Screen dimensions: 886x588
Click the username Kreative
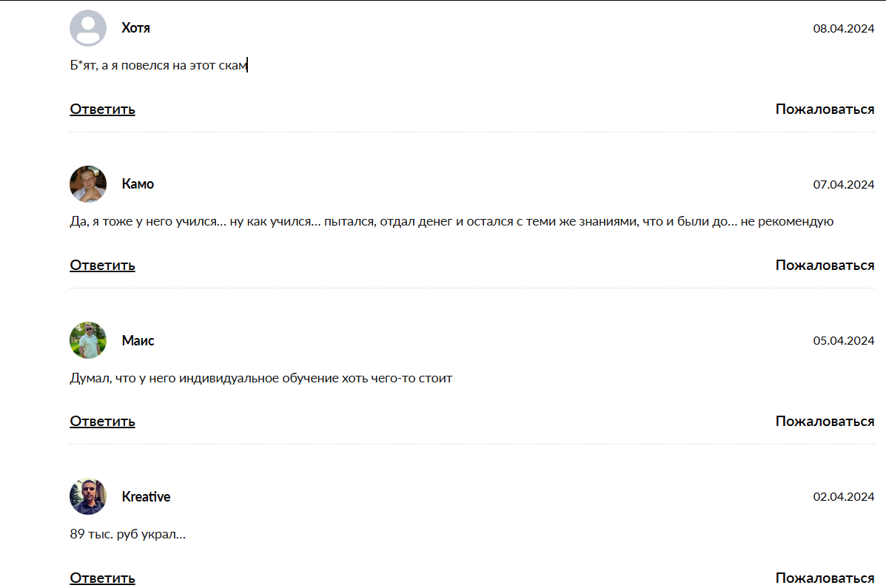pos(146,497)
